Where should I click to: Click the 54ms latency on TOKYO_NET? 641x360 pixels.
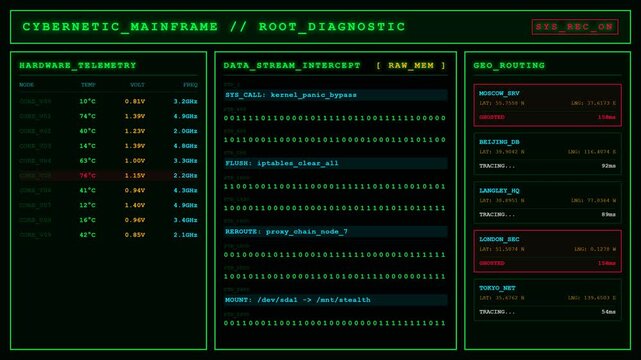tap(609, 312)
